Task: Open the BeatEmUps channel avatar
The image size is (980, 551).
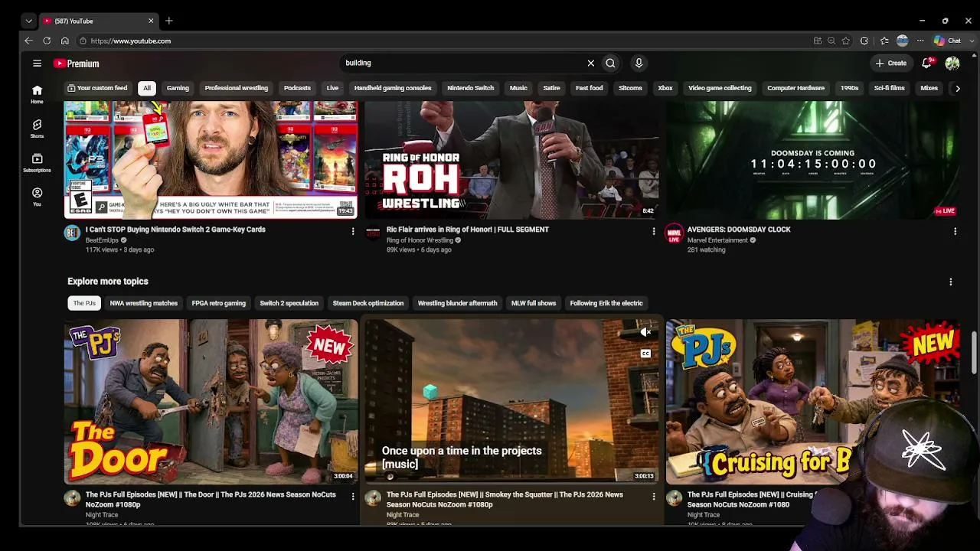Action: pos(72,233)
